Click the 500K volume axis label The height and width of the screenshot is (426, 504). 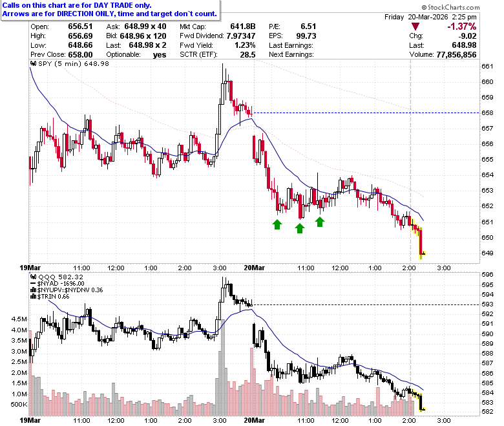(19, 404)
